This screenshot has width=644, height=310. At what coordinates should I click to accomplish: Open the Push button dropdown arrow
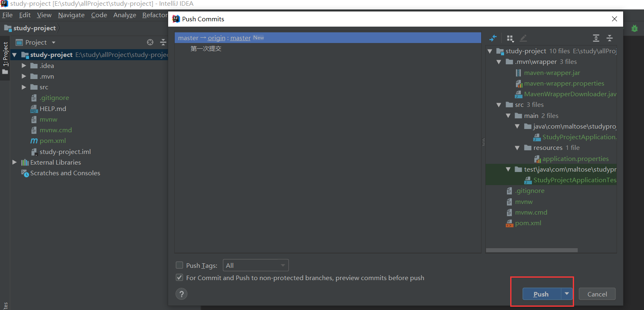(x=567, y=294)
